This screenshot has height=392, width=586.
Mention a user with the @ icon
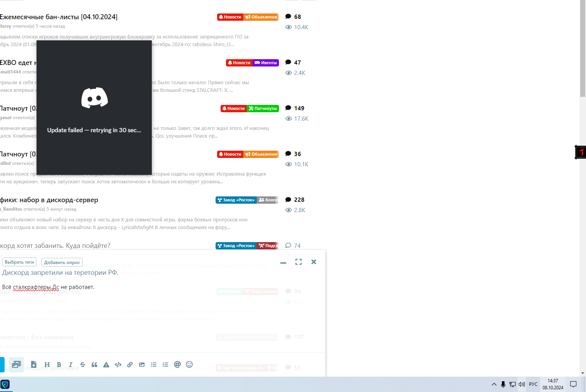click(177, 364)
